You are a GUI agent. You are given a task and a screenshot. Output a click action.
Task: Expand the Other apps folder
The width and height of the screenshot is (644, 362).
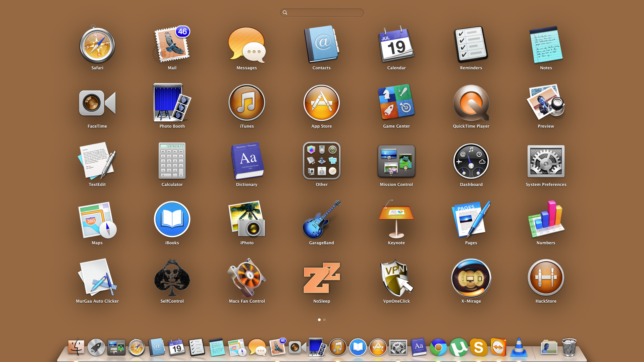321,161
